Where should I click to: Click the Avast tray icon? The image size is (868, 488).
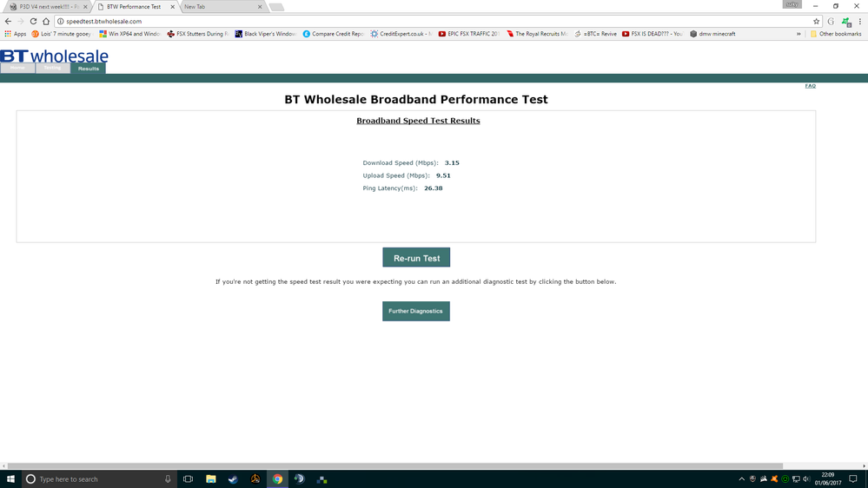coord(774,479)
